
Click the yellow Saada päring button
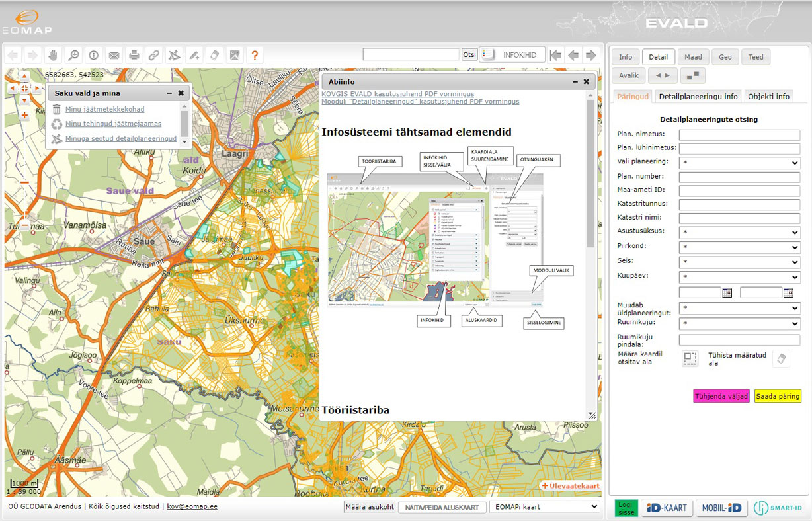777,396
